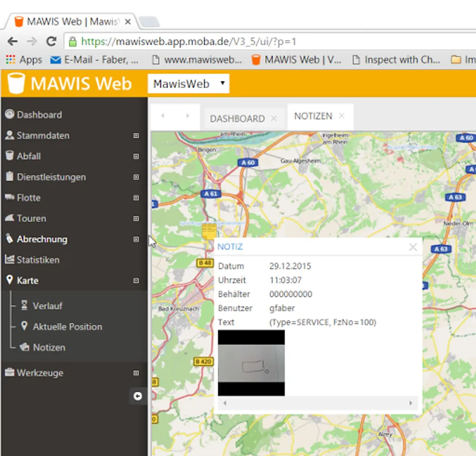Expand the Abfall menu section
476x456 pixels.
pos(136,156)
